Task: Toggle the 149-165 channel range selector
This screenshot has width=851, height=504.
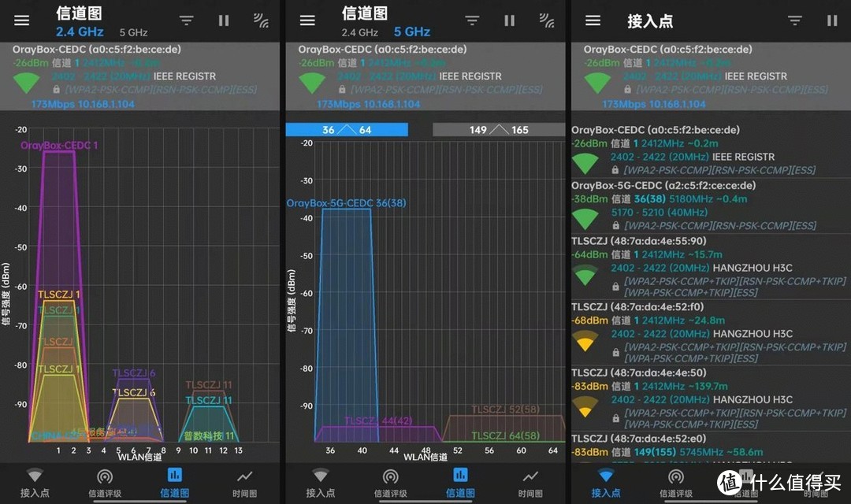Action: tap(498, 129)
